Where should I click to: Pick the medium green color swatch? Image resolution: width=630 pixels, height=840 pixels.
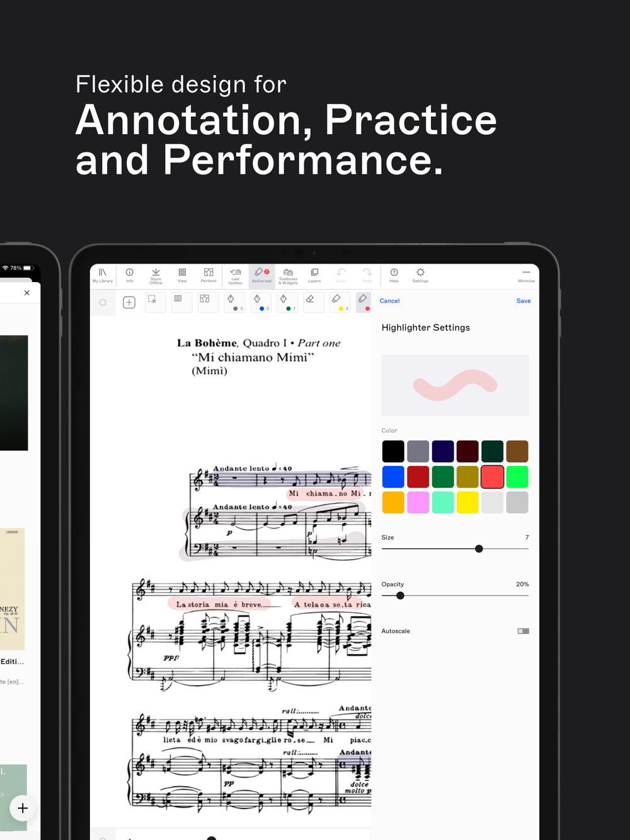443,477
